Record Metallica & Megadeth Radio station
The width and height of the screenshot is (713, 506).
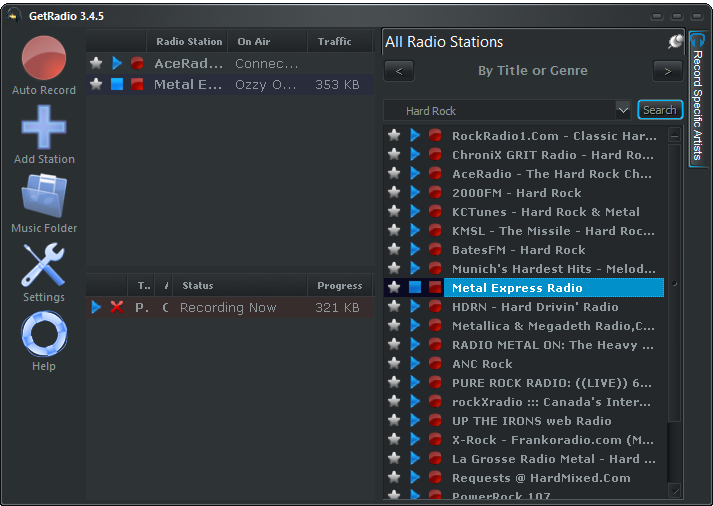[x=435, y=326]
